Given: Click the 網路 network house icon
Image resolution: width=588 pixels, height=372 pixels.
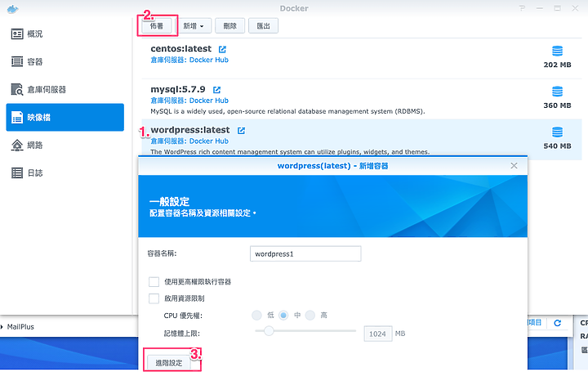Looking at the screenshot, I should point(17,145).
